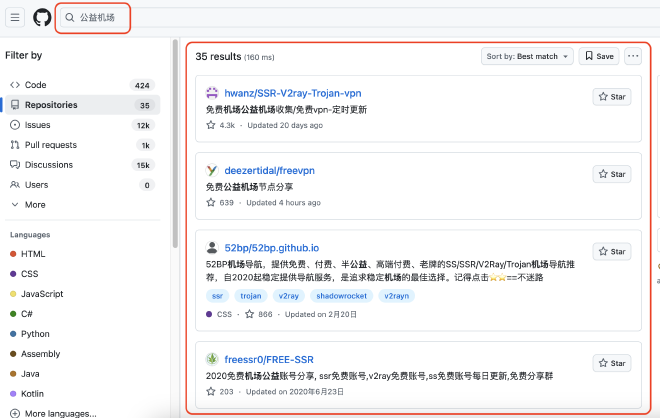
Task: Click the '35 results' heading text
Action: tap(218, 56)
